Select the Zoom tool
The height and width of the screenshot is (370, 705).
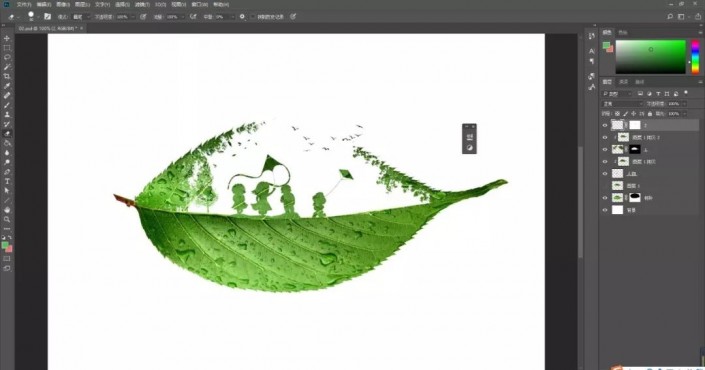(x=7, y=219)
